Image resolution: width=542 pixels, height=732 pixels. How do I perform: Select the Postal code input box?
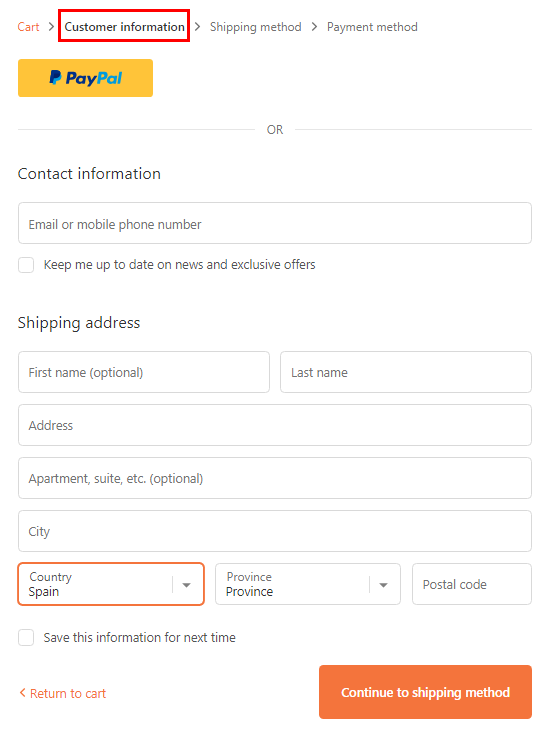(472, 584)
